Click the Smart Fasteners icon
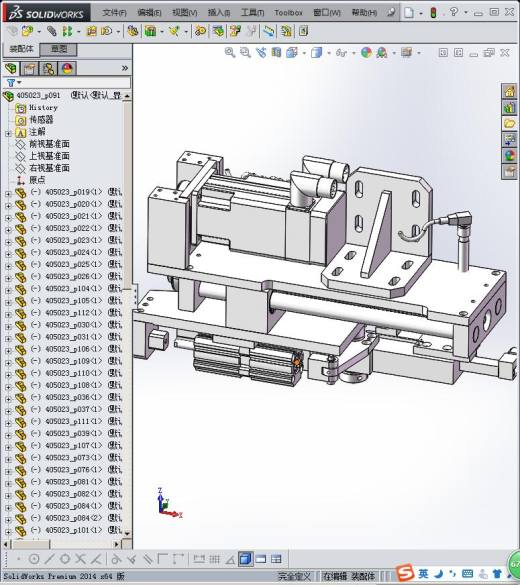520x585 pixels. click(x=91, y=31)
